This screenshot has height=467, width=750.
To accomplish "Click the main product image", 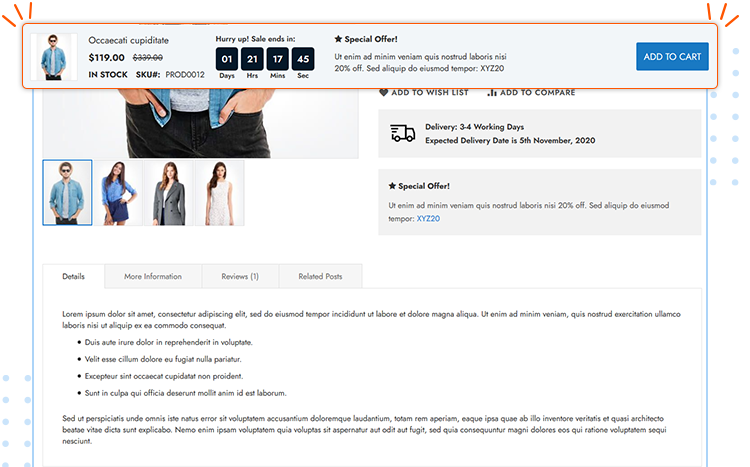I will click(x=200, y=123).
